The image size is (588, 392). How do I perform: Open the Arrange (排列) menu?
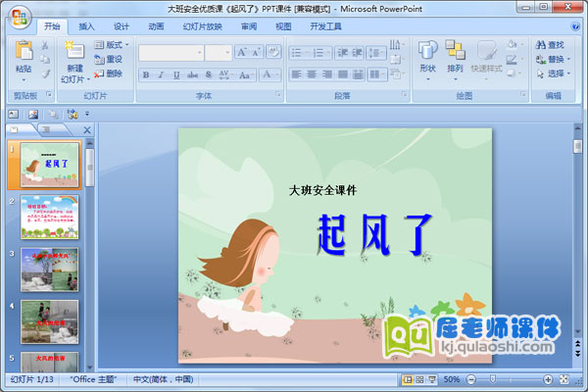pyautogui.click(x=455, y=60)
